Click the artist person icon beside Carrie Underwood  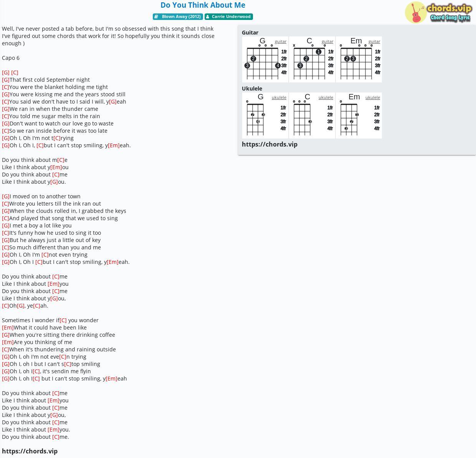(x=208, y=16)
